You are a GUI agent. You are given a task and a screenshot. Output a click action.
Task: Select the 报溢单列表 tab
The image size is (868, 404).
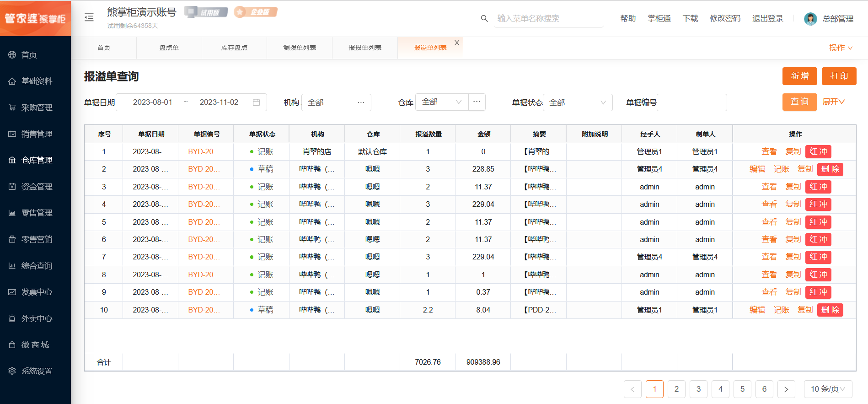[430, 48]
